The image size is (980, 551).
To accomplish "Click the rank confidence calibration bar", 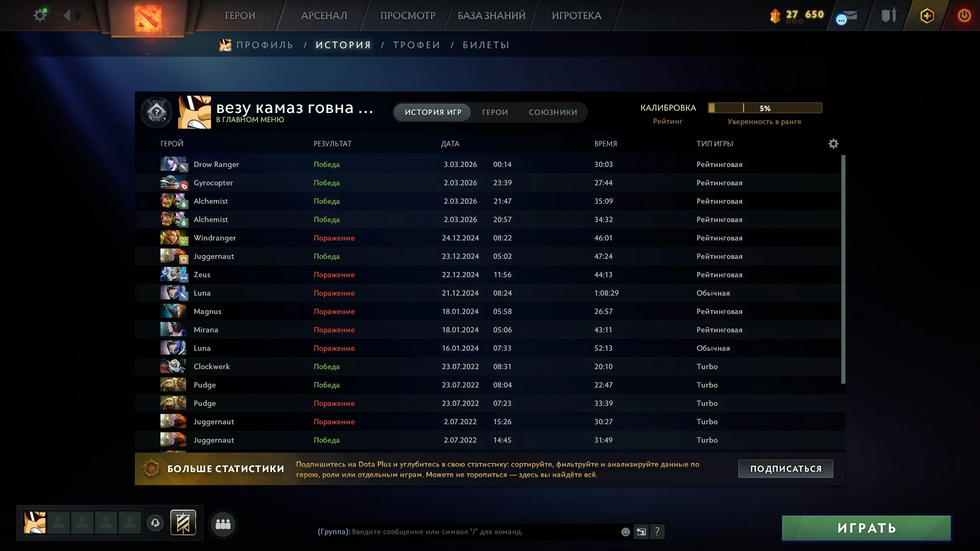I will 765,108.
